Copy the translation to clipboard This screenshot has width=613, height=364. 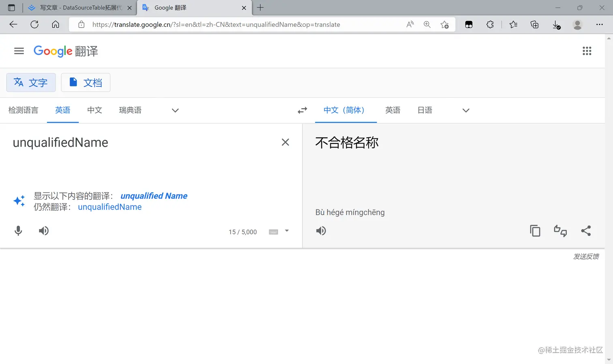coord(535,231)
